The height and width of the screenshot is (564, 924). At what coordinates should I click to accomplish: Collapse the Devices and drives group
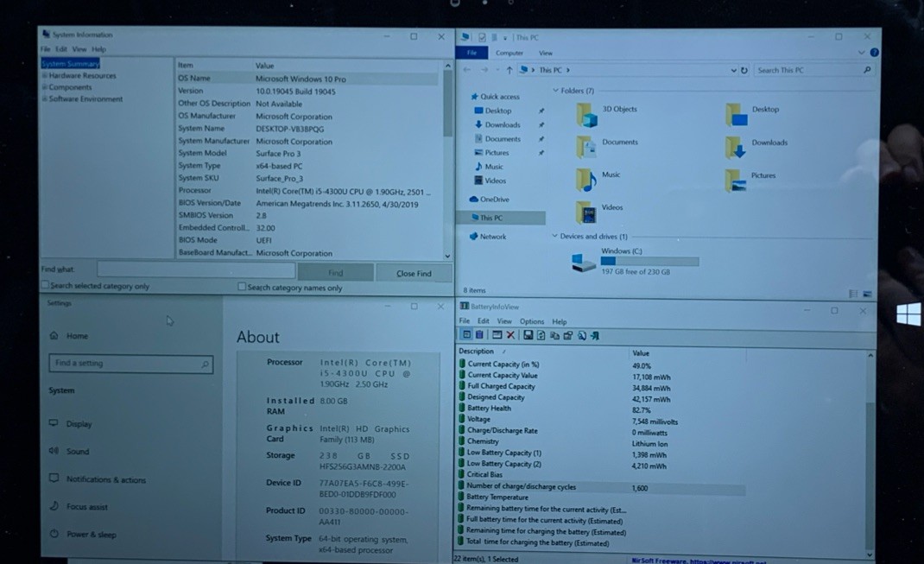pos(554,236)
